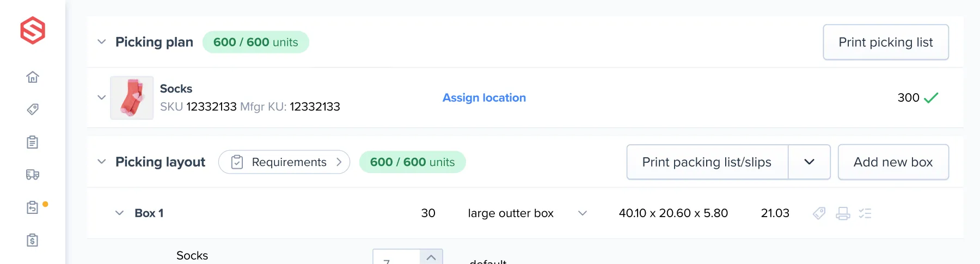Open the Requirements pill button
This screenshot has height=264, width=980.
coord(284,162)
